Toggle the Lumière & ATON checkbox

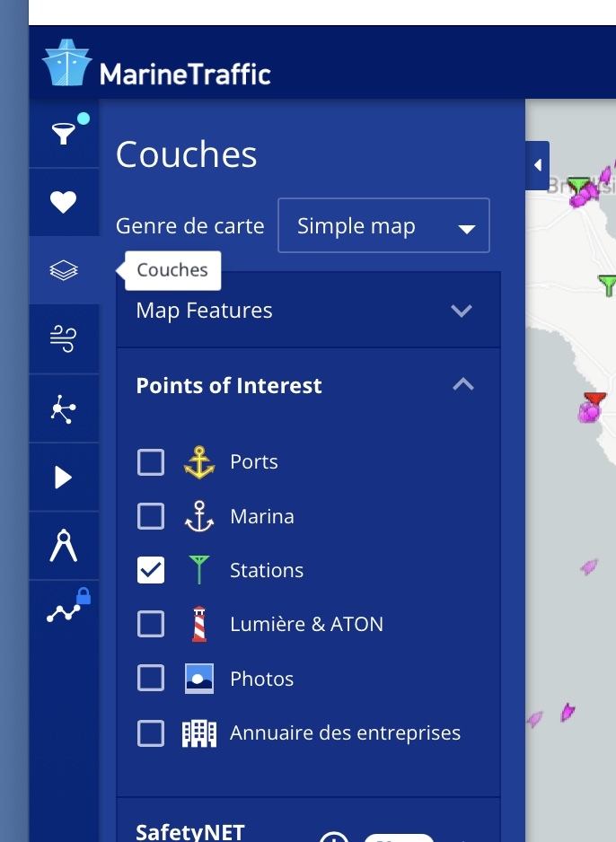click(x=151, y=624)
